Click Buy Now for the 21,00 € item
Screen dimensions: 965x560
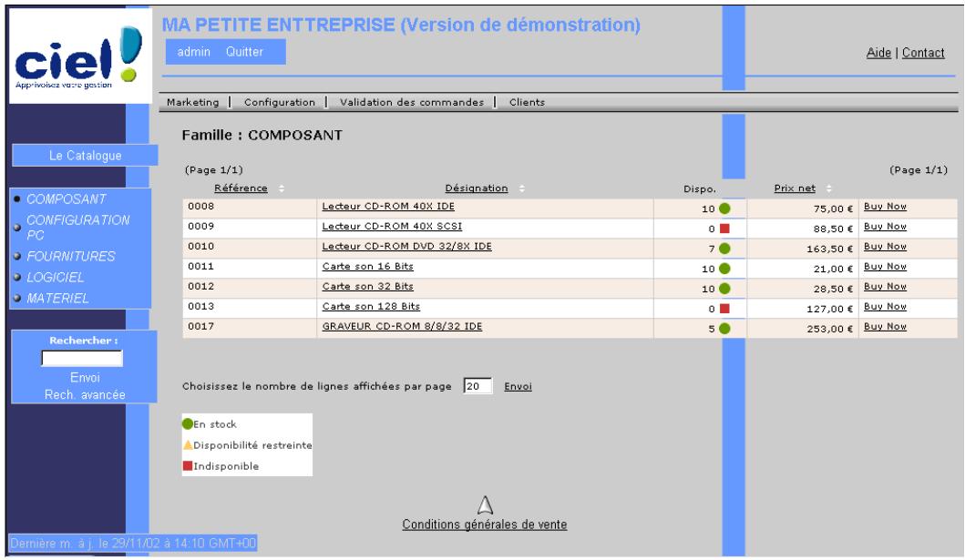[x=885, y=266]
